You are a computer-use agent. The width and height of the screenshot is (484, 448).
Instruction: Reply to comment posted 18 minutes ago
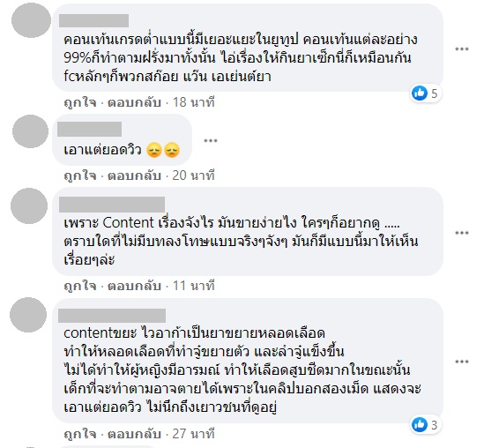tap(134, 102)
